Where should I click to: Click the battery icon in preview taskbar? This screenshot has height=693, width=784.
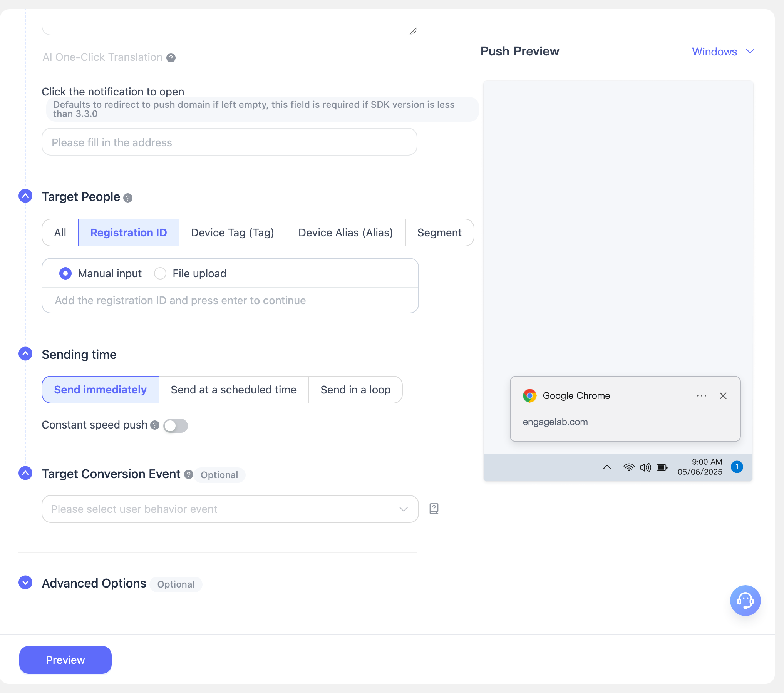(x=662, y=467)
